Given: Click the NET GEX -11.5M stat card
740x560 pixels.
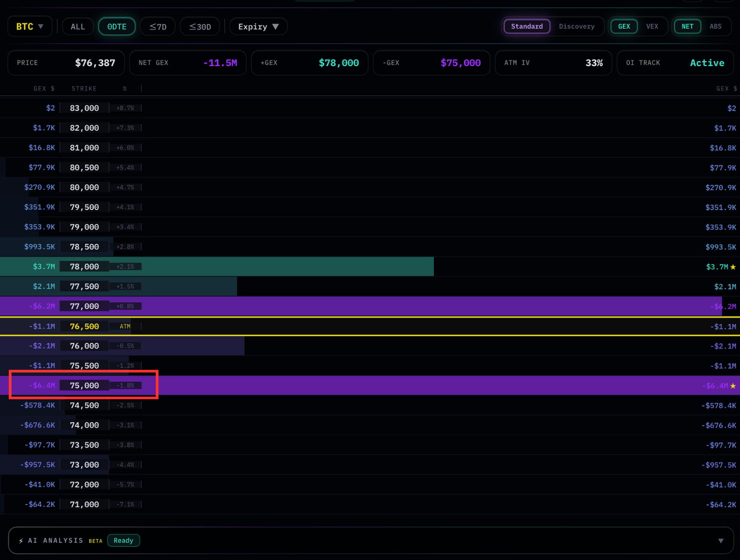Looking at the screenshot, I should point(188,62).
